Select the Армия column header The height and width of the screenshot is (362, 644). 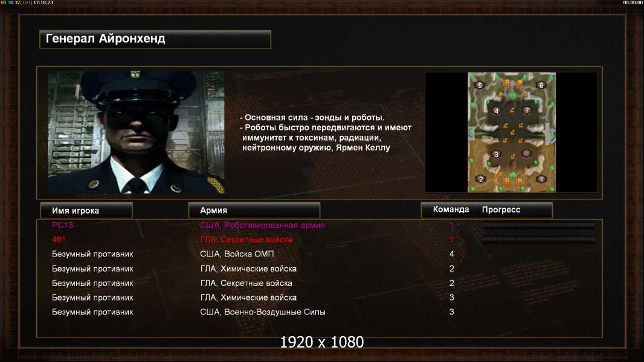(254, 211)
